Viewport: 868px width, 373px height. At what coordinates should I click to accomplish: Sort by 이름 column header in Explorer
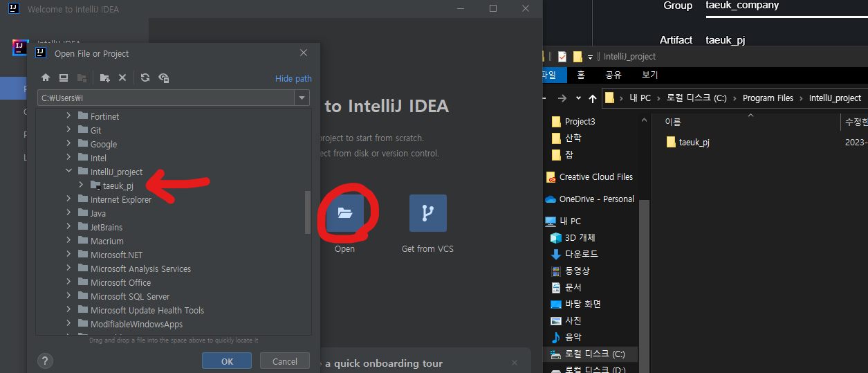click(x=673, y=122)
